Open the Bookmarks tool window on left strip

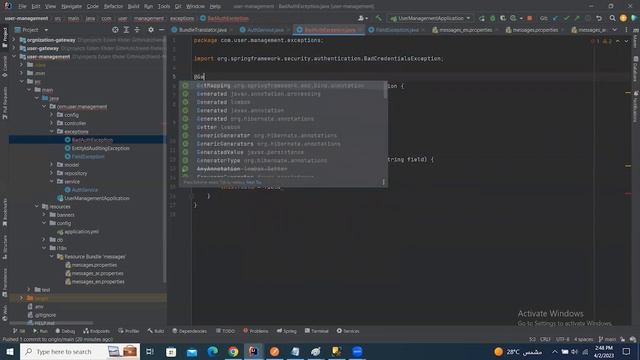click(x=5, y=212)
